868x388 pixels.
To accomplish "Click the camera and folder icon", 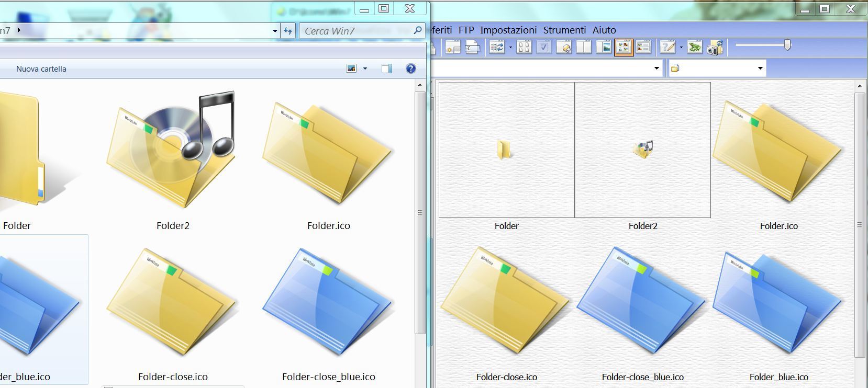I will [715, 48].
